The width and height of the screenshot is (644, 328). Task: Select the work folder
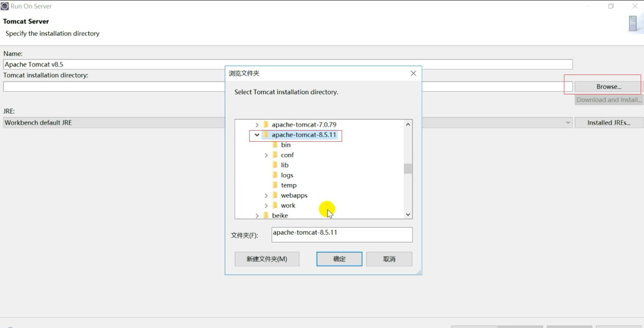tap(288, 205)
